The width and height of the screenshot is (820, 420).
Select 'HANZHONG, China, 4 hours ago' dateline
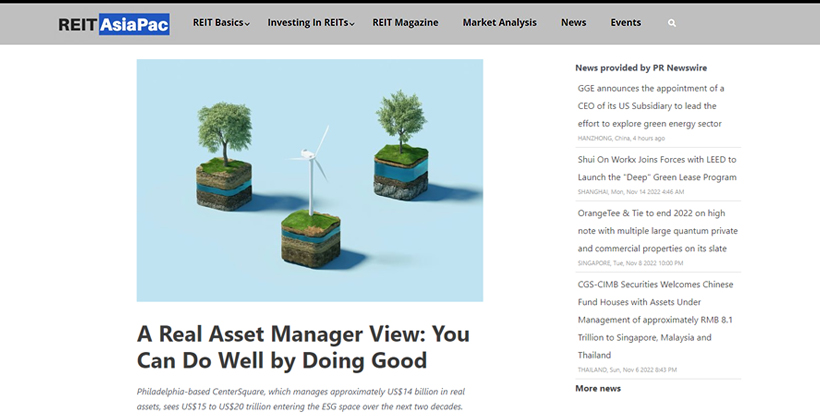(621, 139)
